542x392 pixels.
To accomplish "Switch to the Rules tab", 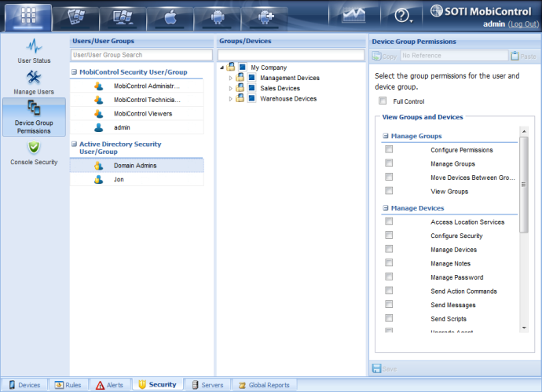I will 68,385.
